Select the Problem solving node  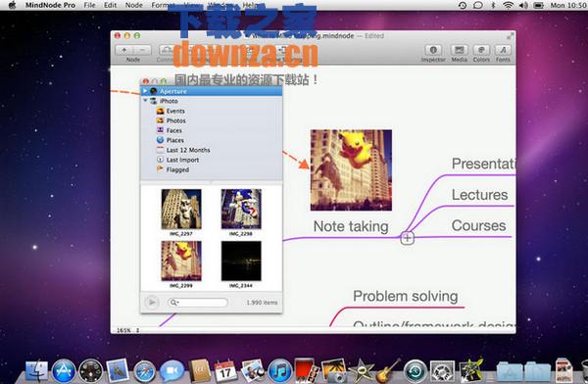pyautogui.click(x=406, y=296)
